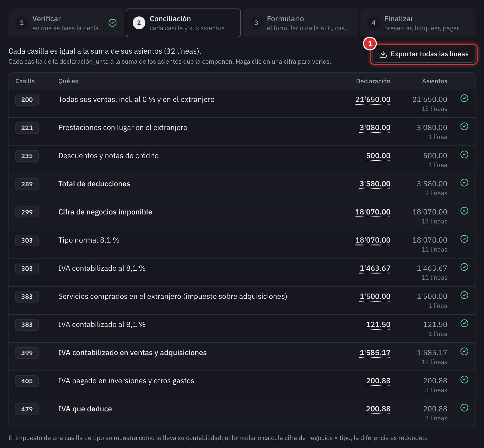Image resolution: width=484 pixels, height=448 pixels.
Task: Export all lines with Exportar todas las líneas
Action: (423, 54)
